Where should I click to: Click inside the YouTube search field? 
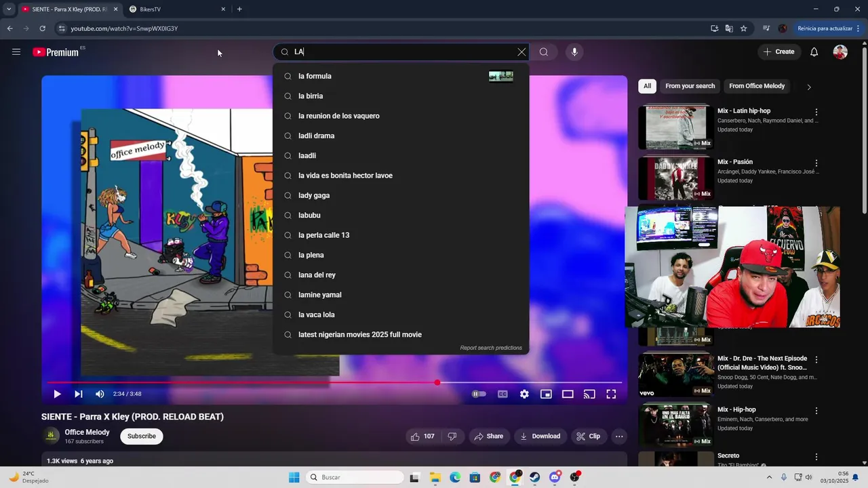pyautogui.click(x=400, y=52)
